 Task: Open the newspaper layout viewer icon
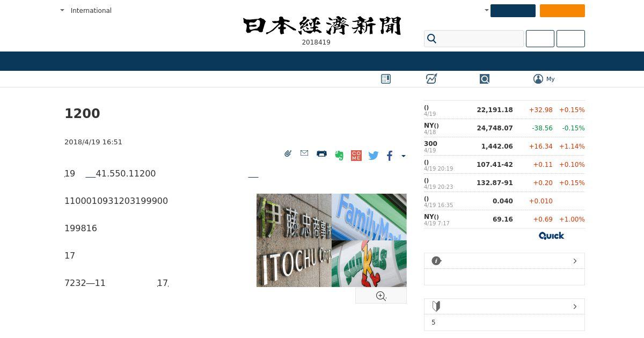(386, 79)
